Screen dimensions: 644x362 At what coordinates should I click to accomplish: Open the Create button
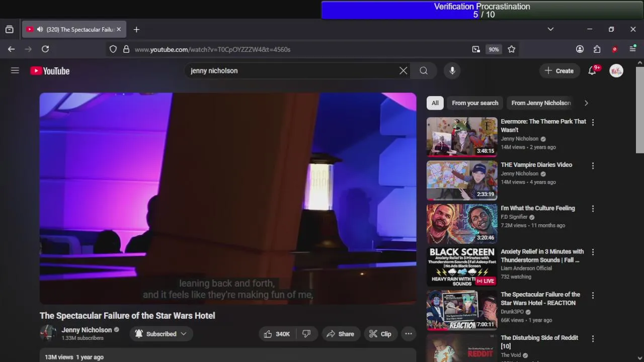pos(559,71)
